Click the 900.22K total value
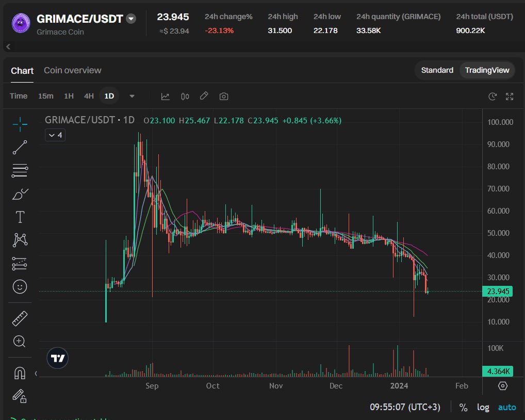 (470, 30)
